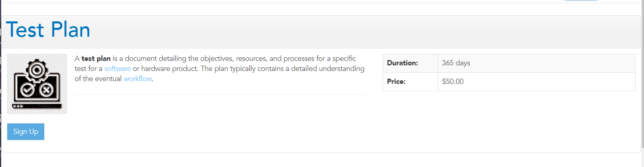Click the Test Plan course icon image
This screenshot has height=167, width=644.
tap(37, 84)
